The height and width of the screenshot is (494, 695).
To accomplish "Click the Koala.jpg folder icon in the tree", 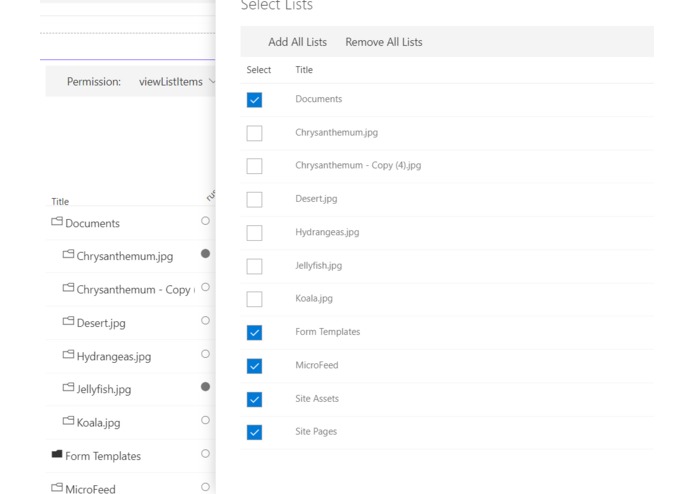I will 68,420.
